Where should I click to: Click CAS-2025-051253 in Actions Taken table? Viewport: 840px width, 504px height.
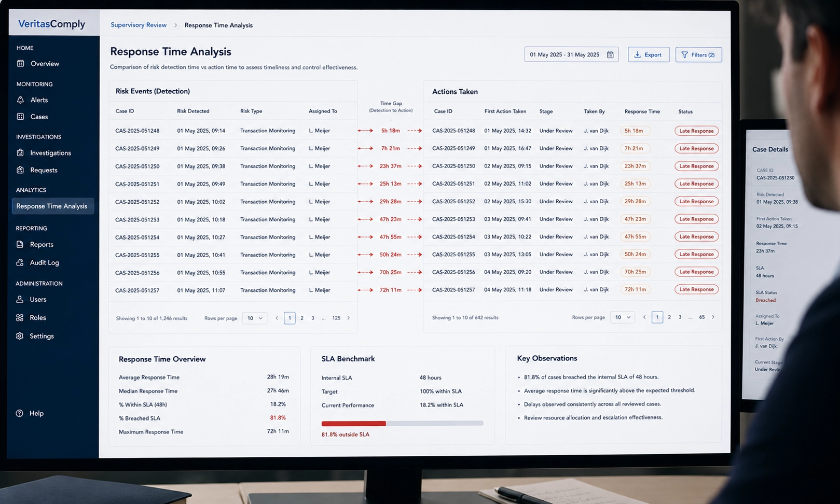tap(453, 219)
